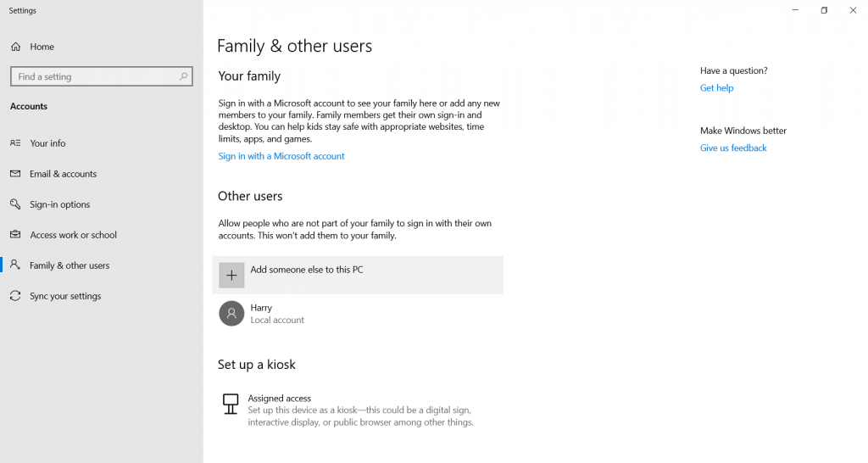The image size is (868, 463).
Task: Select Harry local account entry
Action: pyautogui.click(x=358, y=314)
